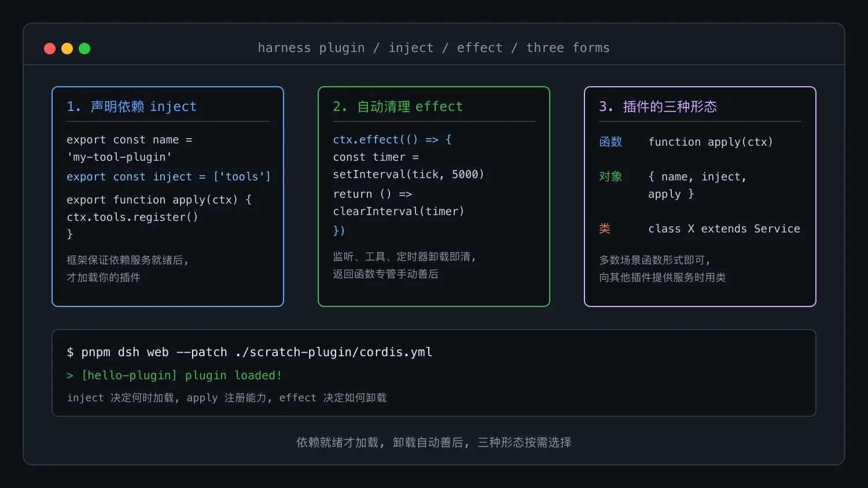Click line 'clearInterval(timer)'

(399, 212)
